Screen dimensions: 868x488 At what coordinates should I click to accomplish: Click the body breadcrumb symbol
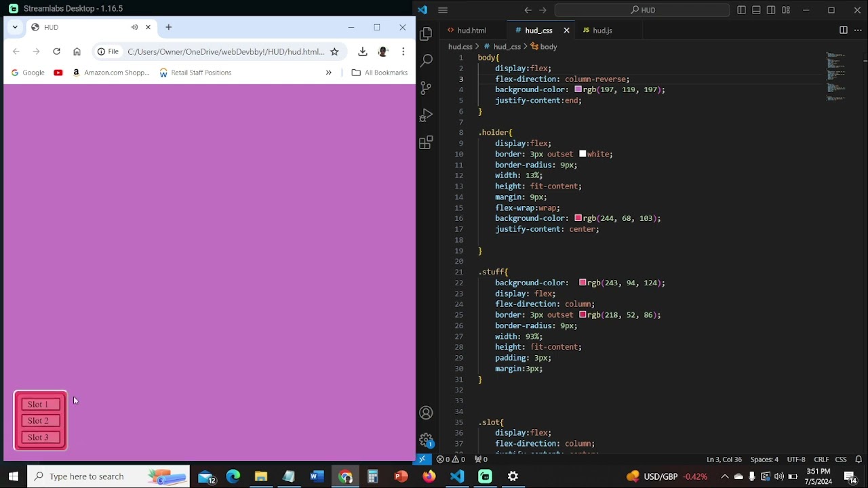[x=545, y=47]
